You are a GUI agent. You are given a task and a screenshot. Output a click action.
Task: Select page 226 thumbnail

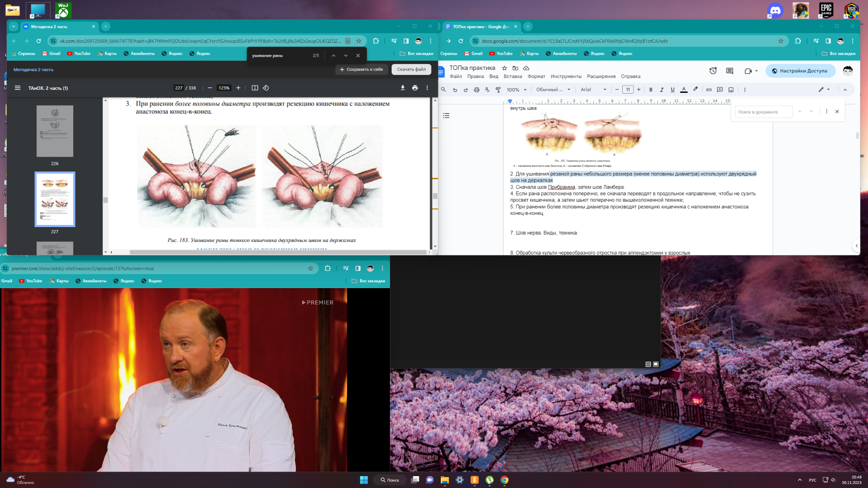(x=55, y=131)
